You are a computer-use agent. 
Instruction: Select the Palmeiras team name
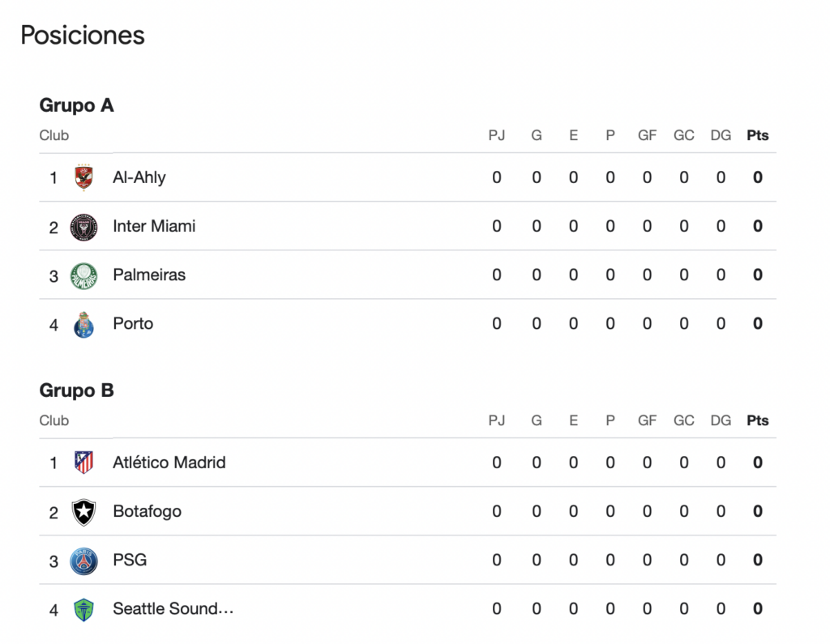tap(149, 275)
